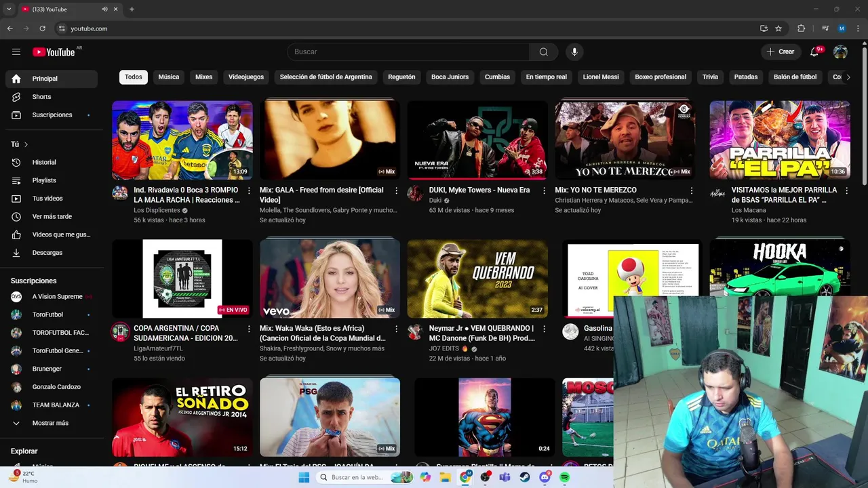The width and height of the screenshot is (868, 488).
Task: Open Videos que me gustan list
Action: 52,235
